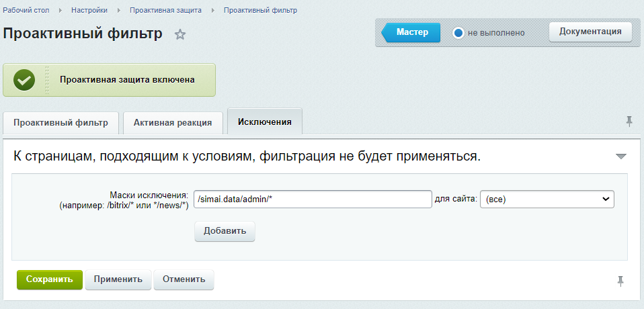This screenshot has width=644, height=309.
Task: Click the blue 'не выполнено' status indicator
Action: pos(458,33)
